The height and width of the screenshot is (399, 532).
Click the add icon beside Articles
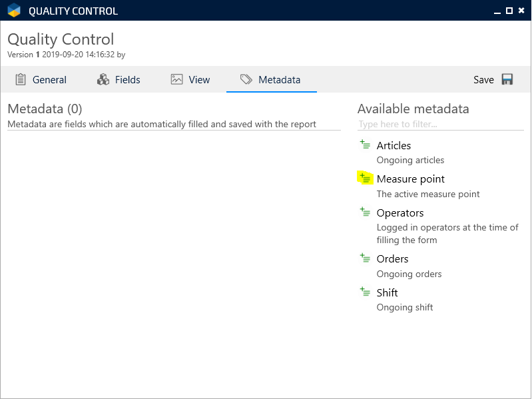(365, 145)
